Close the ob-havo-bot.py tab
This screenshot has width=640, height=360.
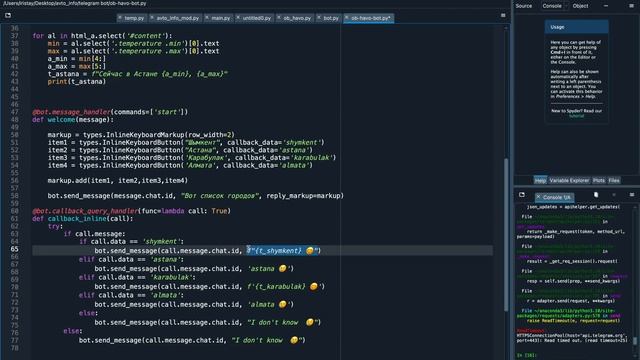pyautogui.click(x=347, y=18)
